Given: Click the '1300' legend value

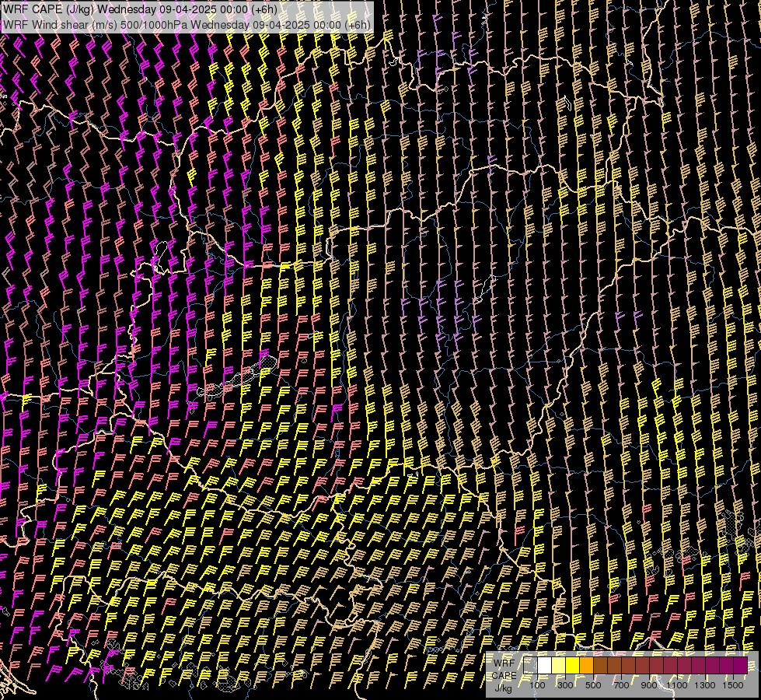Looking at the screenshot, I should point(705,685).
